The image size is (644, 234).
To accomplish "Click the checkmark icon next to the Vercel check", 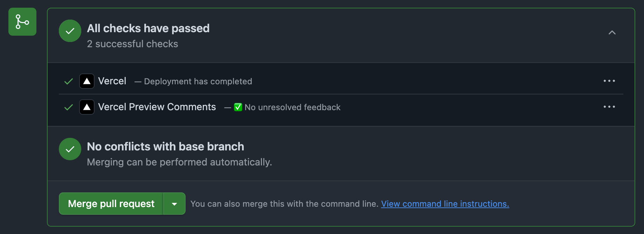I will 68,81.
